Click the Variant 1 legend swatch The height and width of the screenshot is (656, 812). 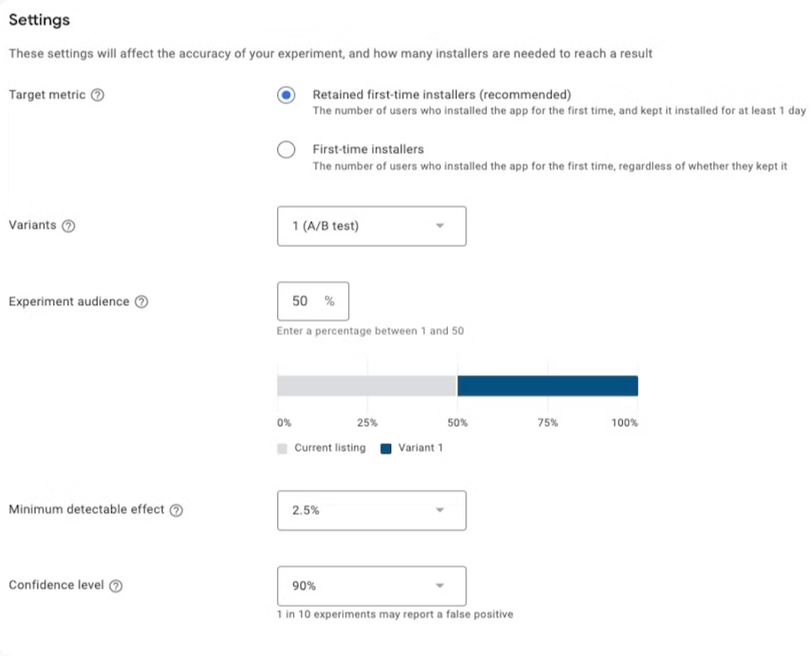click(x=386, y=449)
